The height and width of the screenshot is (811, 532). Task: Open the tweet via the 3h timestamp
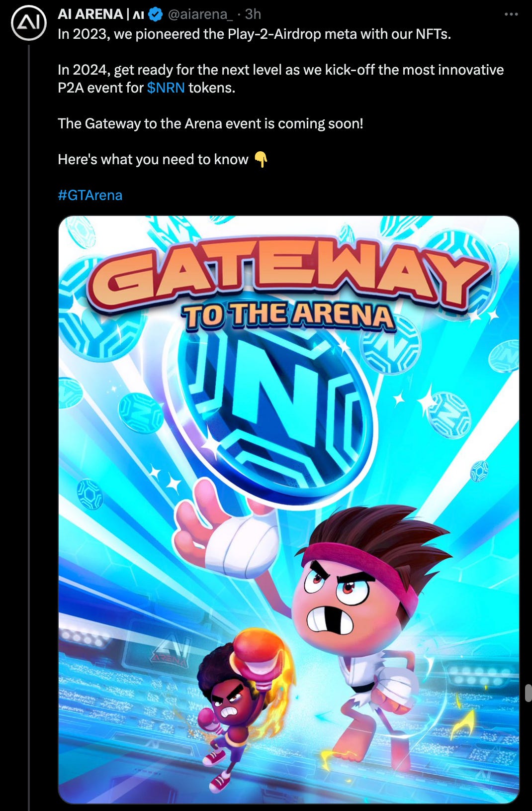point(253,14)
